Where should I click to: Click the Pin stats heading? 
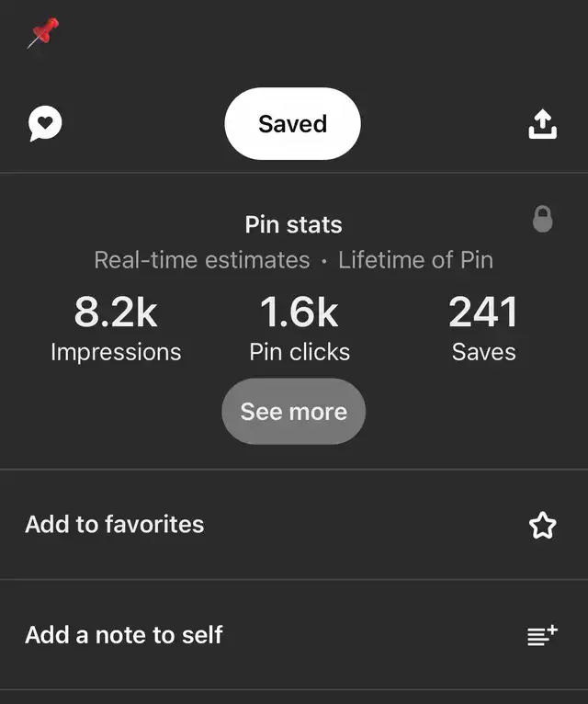pos(294,224)
